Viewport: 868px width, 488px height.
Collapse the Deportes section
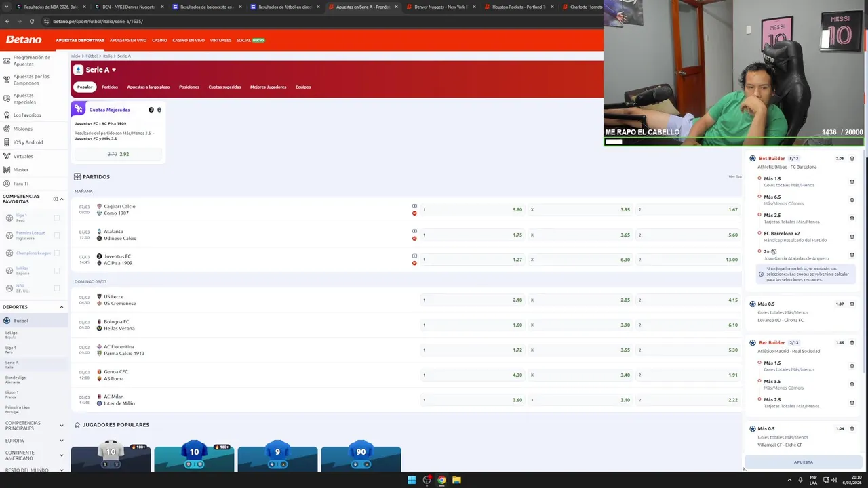(x=62, y=307)
